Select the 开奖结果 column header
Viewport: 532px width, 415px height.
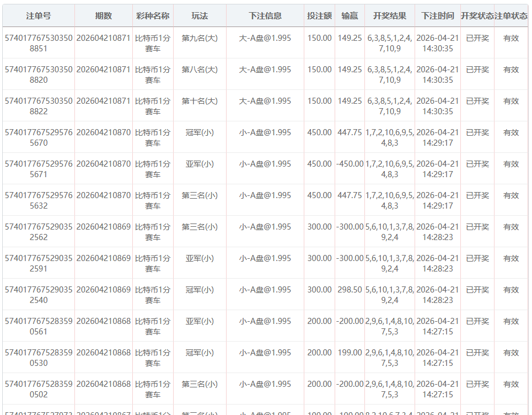389,16
